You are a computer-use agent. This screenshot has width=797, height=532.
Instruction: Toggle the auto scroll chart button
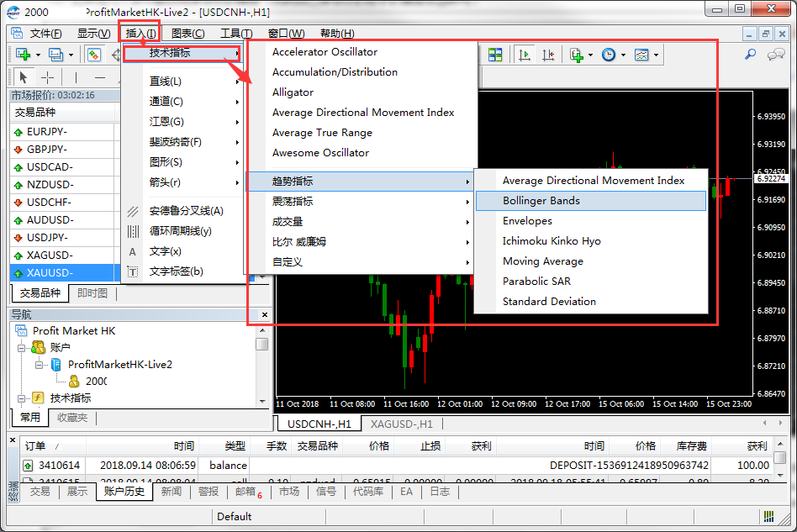point(524,55)
